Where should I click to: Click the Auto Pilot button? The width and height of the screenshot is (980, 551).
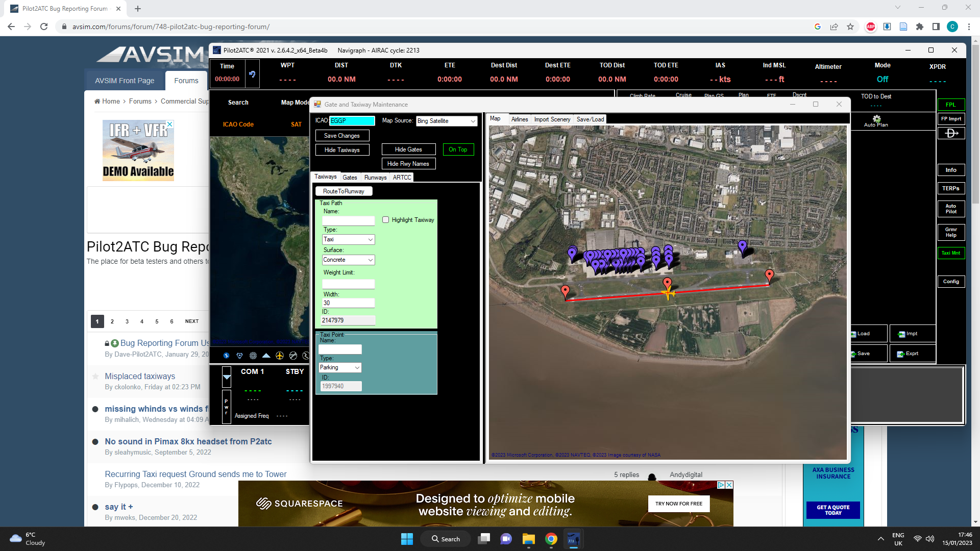click(951, 209)
